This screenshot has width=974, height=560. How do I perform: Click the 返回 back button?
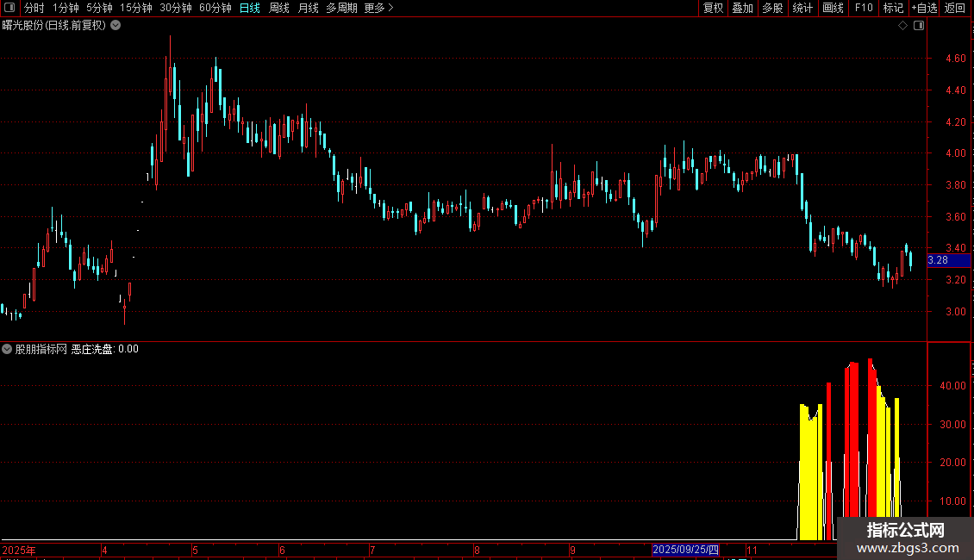[955, 8]
